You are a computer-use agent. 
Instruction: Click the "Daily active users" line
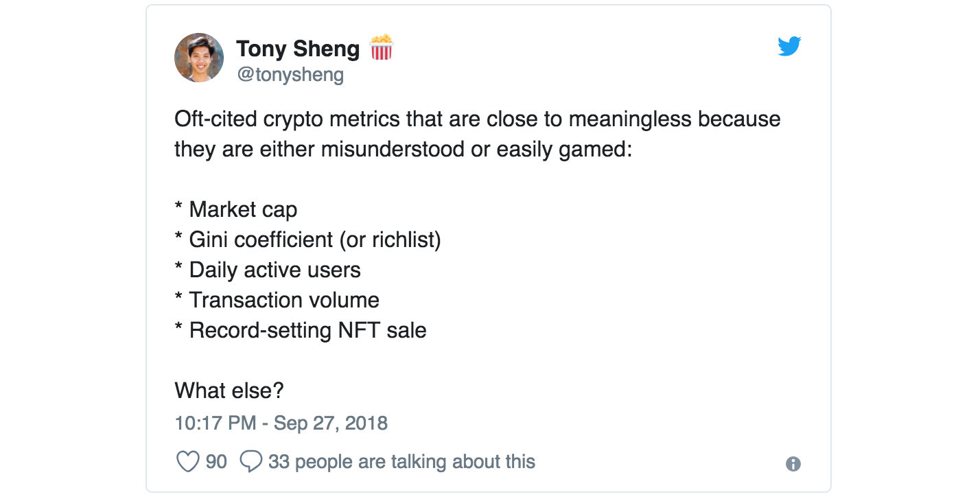(268, 270)
